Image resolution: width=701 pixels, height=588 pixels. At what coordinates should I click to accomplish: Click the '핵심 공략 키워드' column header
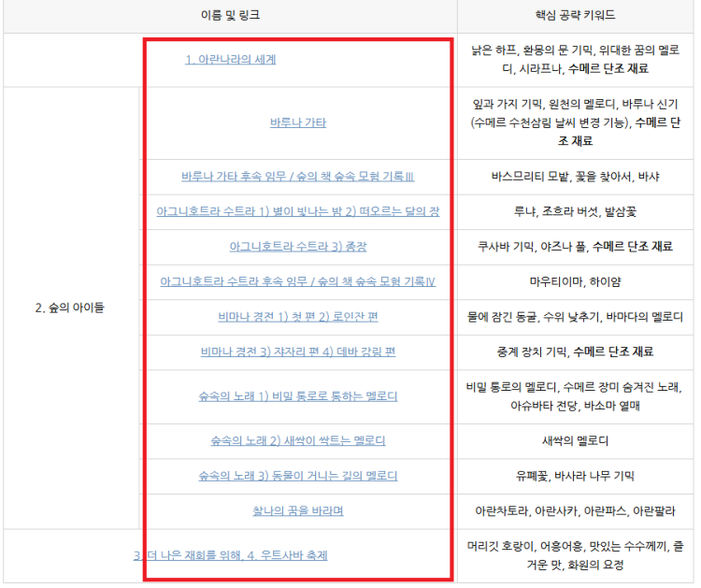(577, 16)
